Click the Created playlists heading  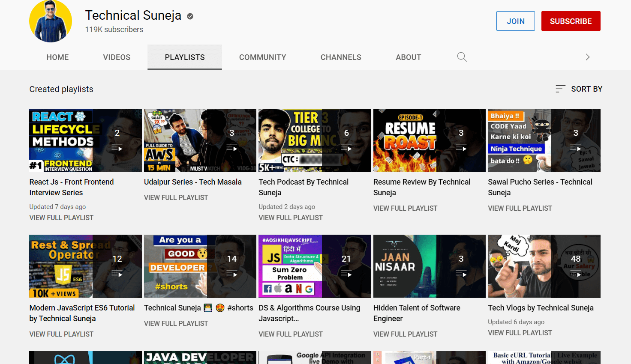click(61, 89)
